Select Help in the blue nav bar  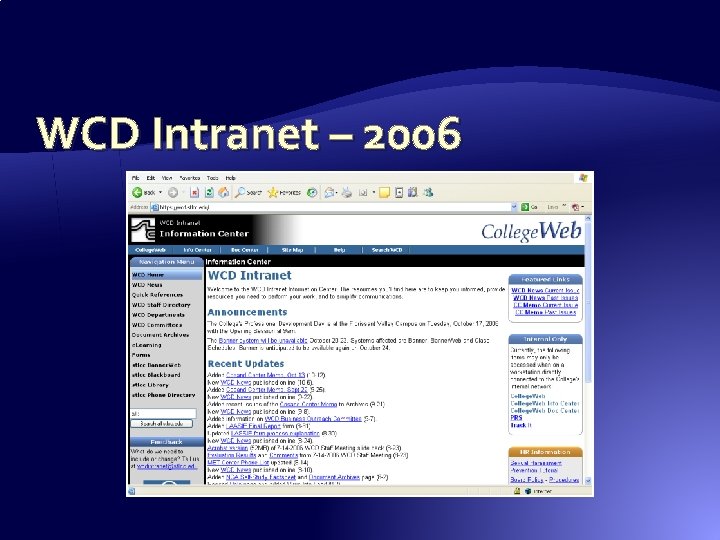click(339, 250)
